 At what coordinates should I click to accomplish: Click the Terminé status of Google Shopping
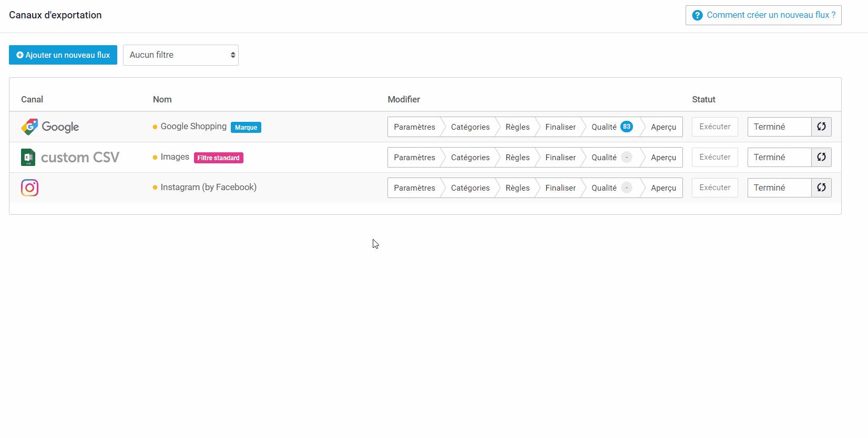tap(779, 127)
